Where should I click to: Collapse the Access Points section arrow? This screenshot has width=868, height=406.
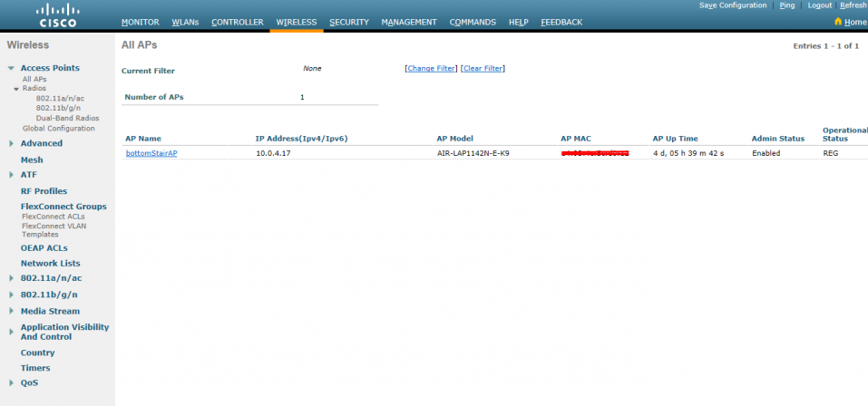point(11,68)
